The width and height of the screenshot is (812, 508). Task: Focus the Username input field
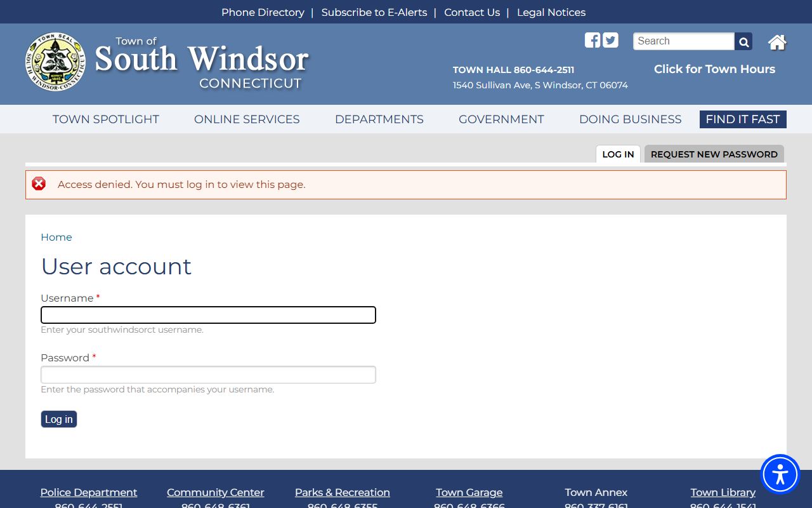coord(208,315)
